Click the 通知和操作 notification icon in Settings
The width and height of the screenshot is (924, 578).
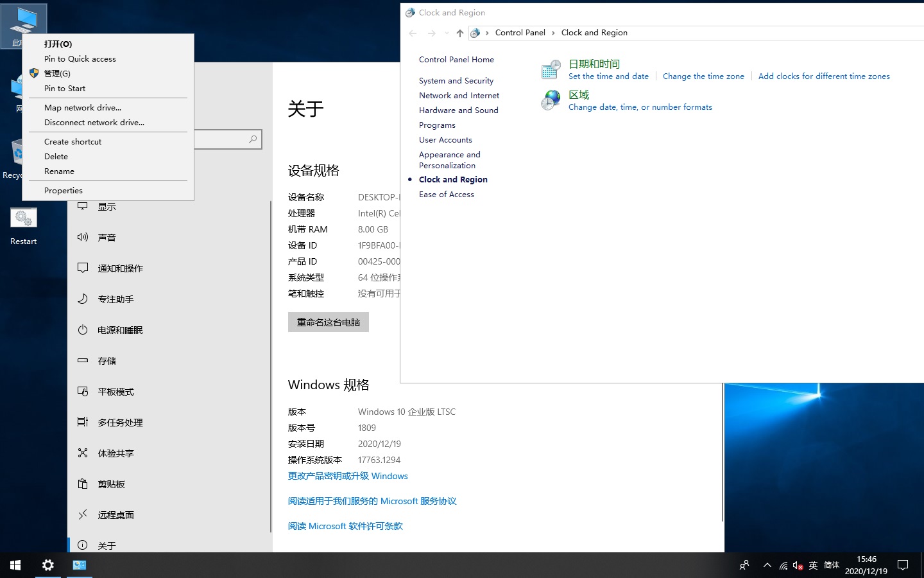point(83,268)
